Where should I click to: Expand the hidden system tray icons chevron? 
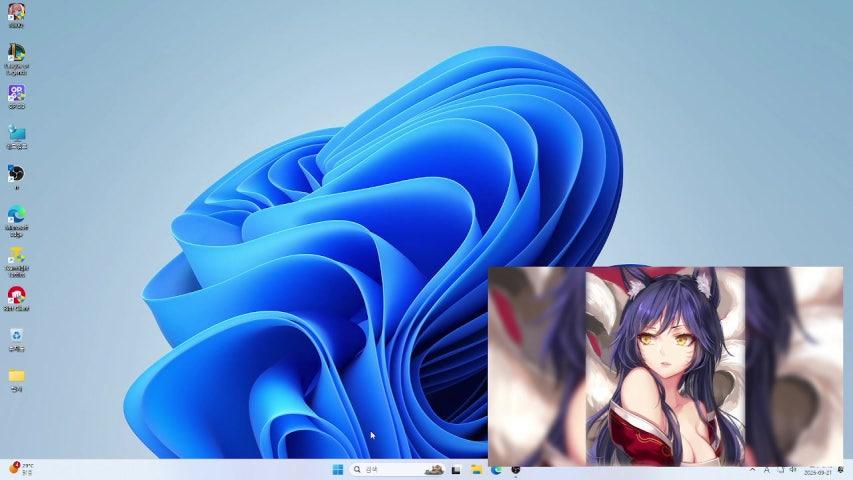pos(752,469)
